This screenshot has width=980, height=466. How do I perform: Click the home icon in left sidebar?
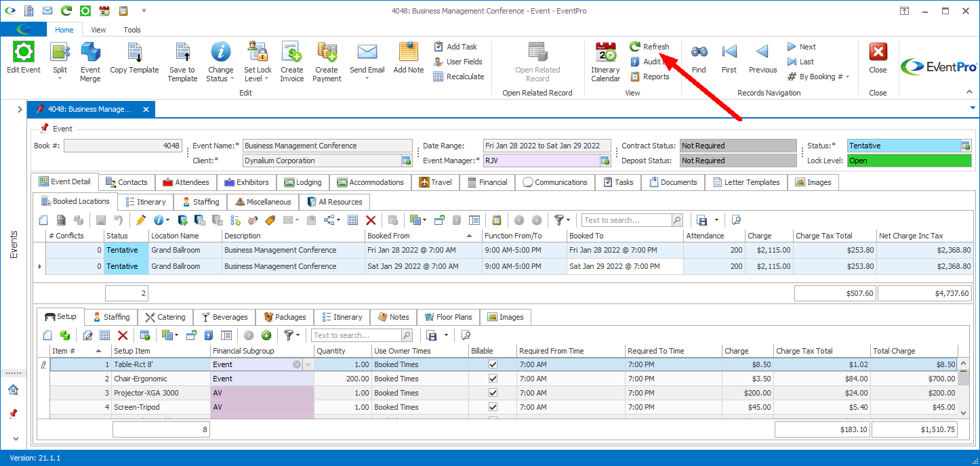[x=13, y=389]
